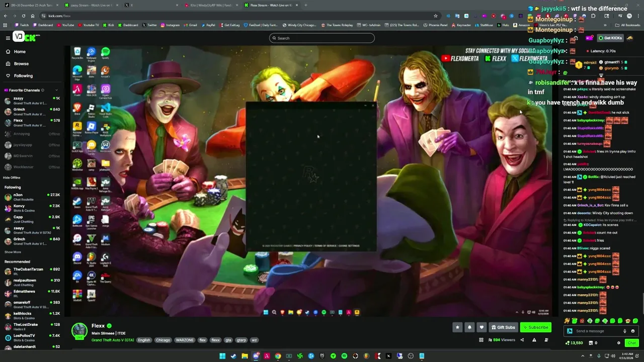Open chat settings gear
Screen dimensions: 644x362
click(619, 343)
